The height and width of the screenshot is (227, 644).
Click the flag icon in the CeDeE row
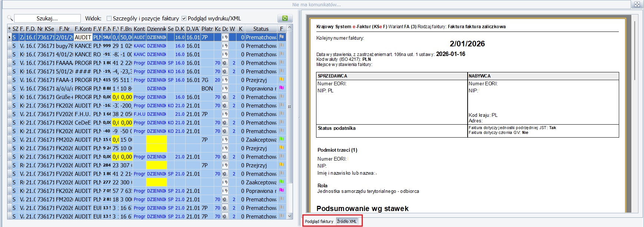coord(282,122)
